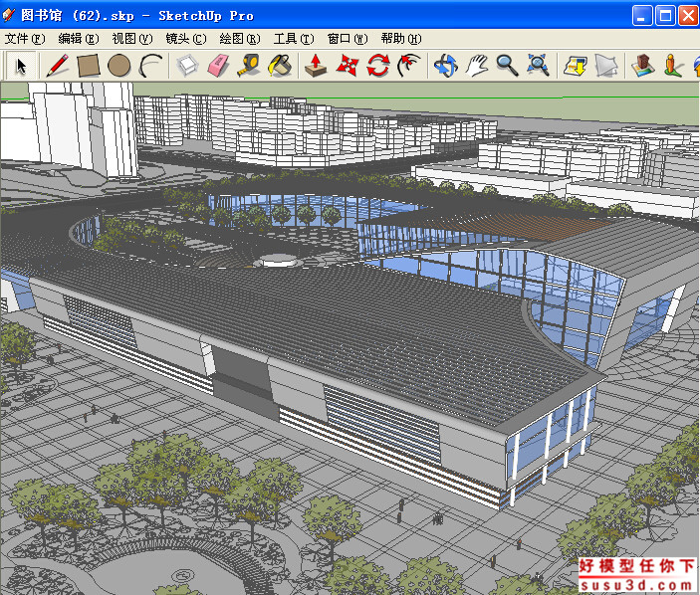
Task: Click the Share Model icon
Action: [606, 66]
